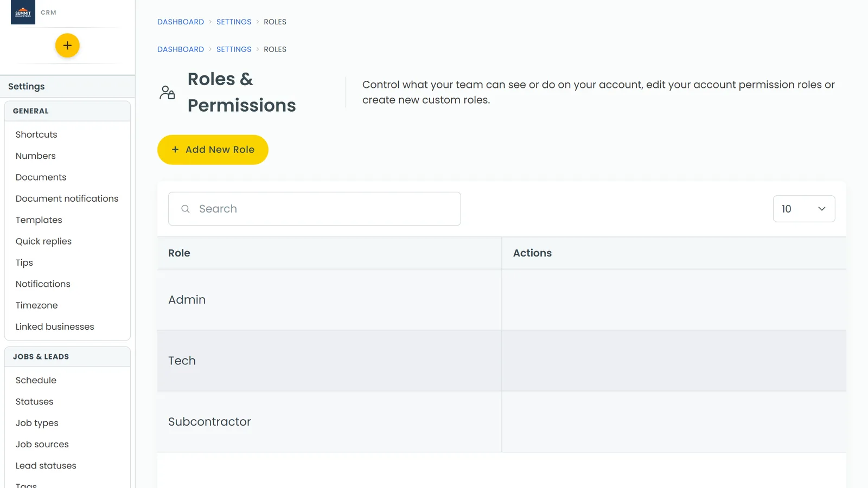Go to Job sources settings
Viewport: 868px width, 488px height.
pyautogui.click(x=42, y=445)
